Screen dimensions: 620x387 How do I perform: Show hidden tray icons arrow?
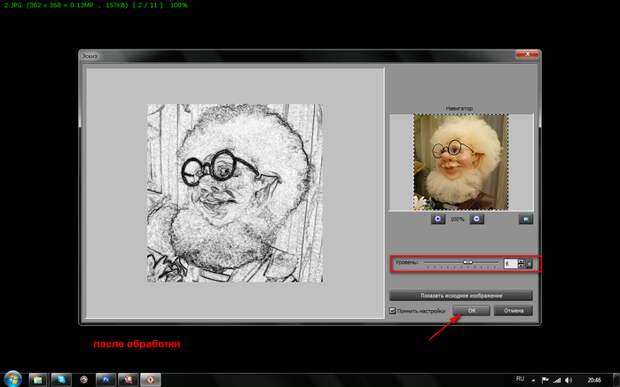[534, 380]
